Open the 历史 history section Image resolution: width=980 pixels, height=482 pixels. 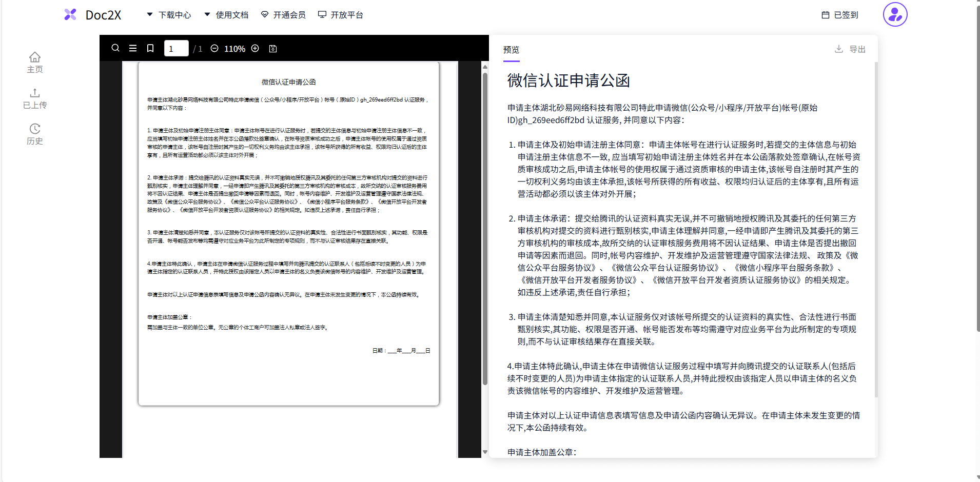click(x=35, y=134)
